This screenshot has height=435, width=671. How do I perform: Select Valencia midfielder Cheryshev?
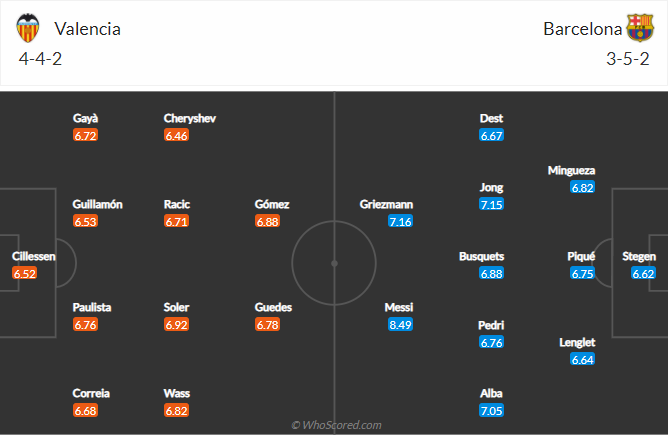click(190, 118)
